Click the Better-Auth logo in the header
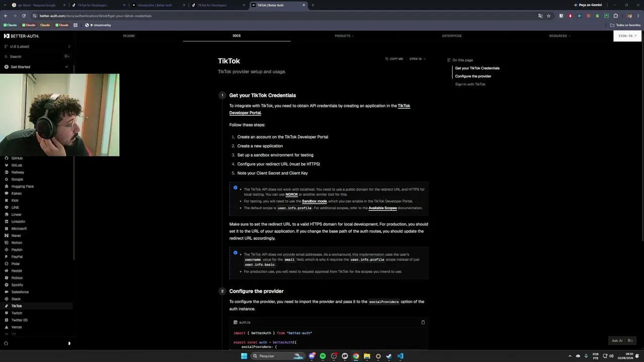644x362 pixels. coord(21,36)
